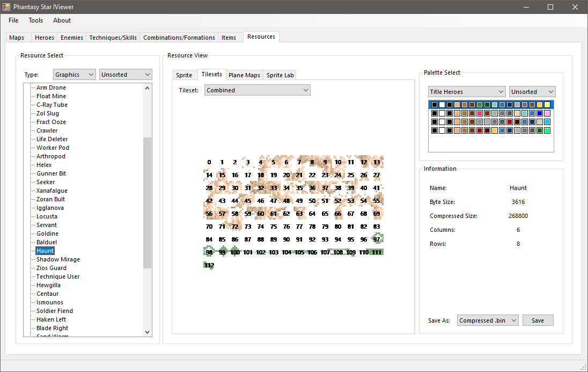Pick pink swatch ending second palette row
Screen dimensions: 588x372
(547, 113)
